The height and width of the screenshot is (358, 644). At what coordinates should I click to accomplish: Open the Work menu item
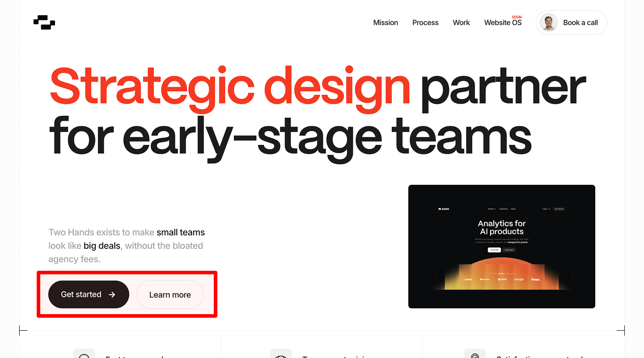click(461, 23)
